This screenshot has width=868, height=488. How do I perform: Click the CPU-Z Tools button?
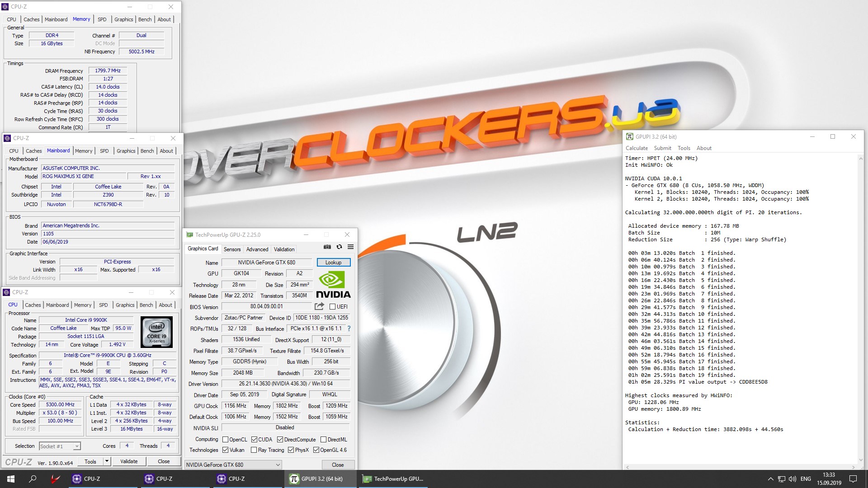coord(90,461)
